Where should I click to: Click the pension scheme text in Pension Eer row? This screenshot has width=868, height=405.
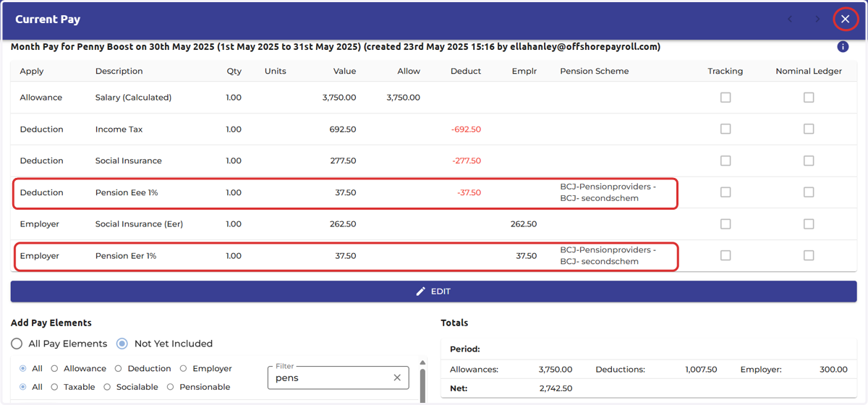tap(608, 255)
